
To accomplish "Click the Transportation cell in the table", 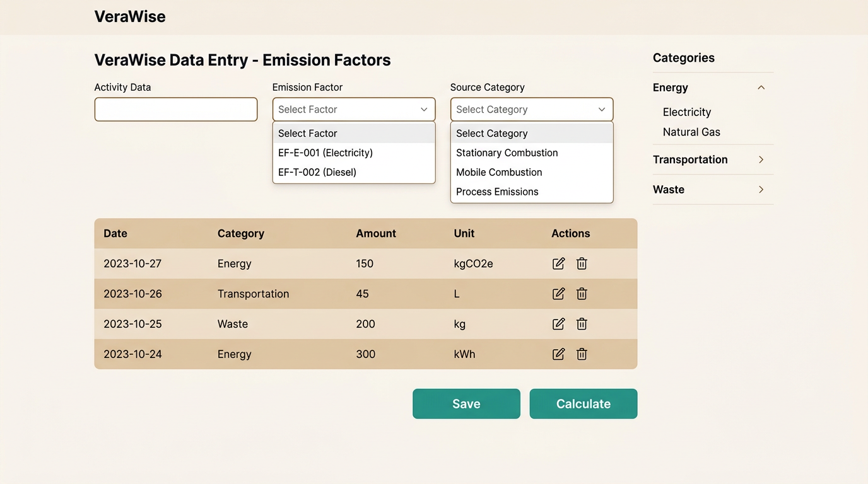I will (254, 294).
